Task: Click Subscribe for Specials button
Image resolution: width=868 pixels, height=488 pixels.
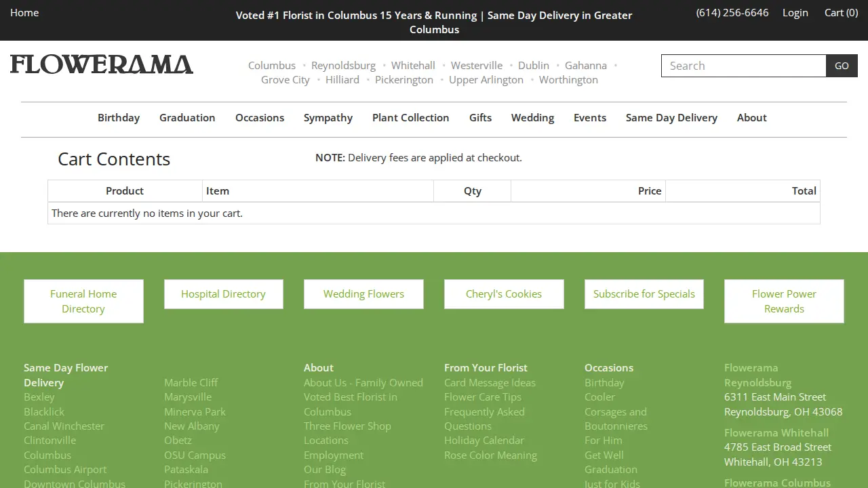Action: point(644,294)
